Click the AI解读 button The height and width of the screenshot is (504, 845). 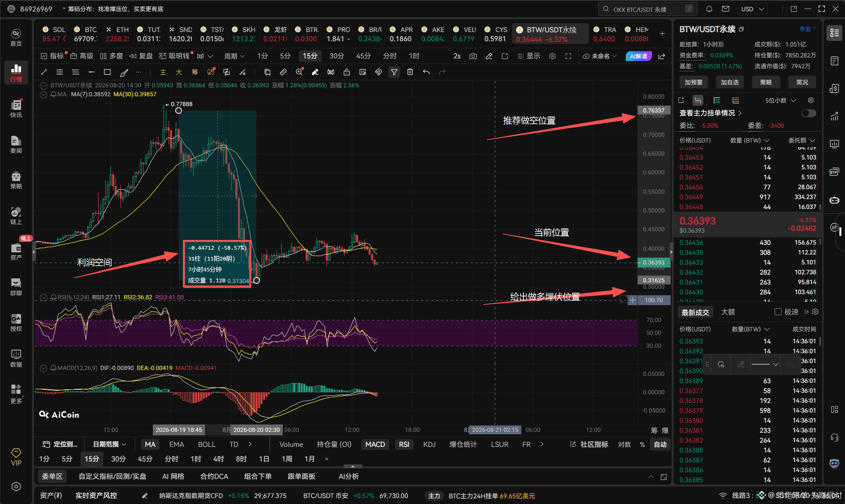tap(638, 56)
